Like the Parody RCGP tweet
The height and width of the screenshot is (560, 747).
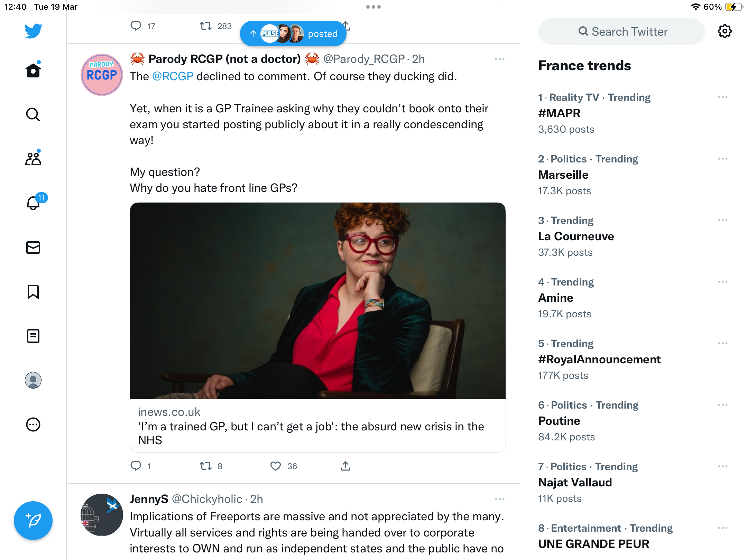coord(276,466)
